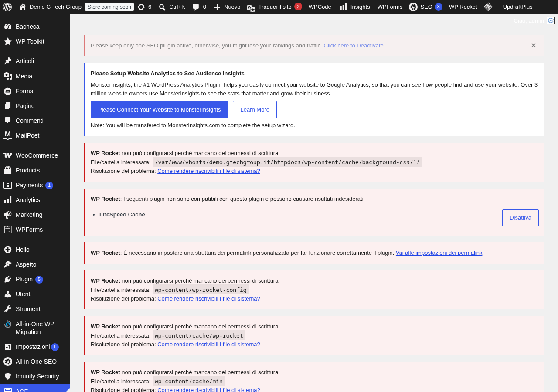Click the WPForms icon in sidebar
Viewport: 558px width, 392px height.
click(8, 230)
